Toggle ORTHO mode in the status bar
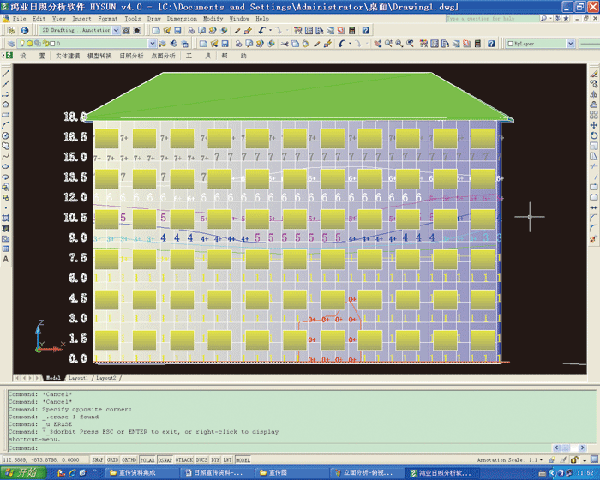600x480 pixels. 131,460
